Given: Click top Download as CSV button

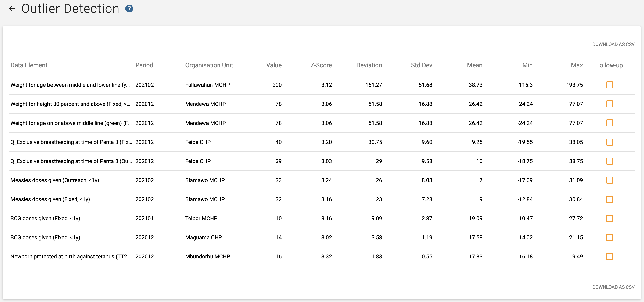Looking at the screenshot, I should coord(613,44).
